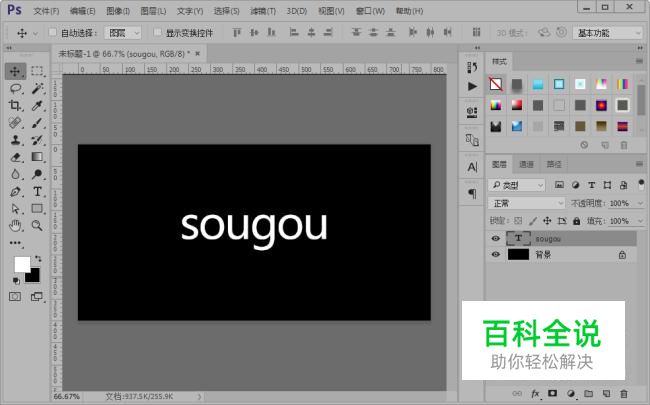This screenshot has width=650, height=405.
Task: Open the blend mode dropdown
Action: (x=526, y=203)
